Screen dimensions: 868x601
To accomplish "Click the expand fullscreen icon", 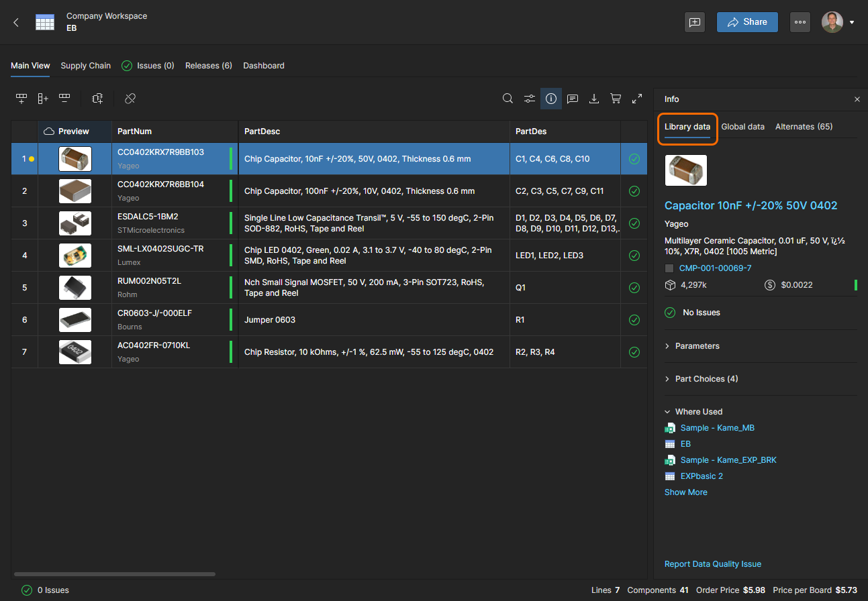I will pos(637,99).
